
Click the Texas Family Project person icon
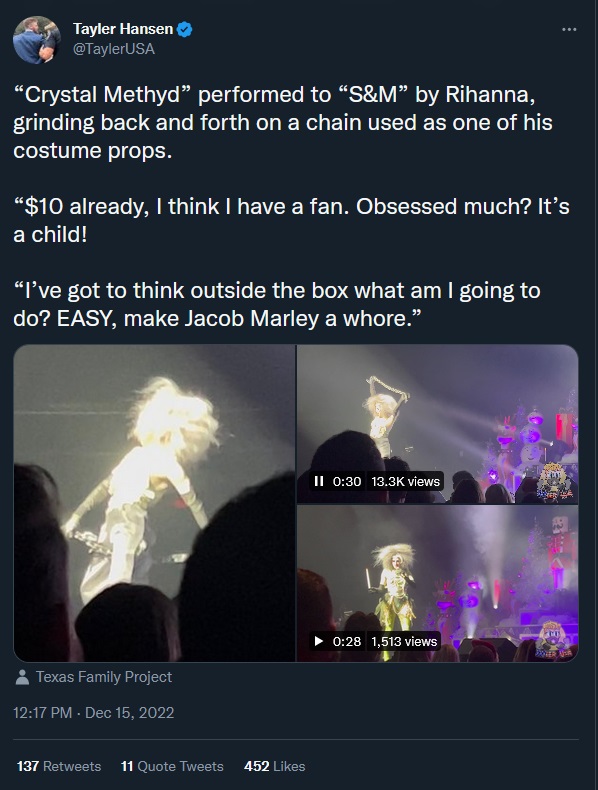pos(22,677)
